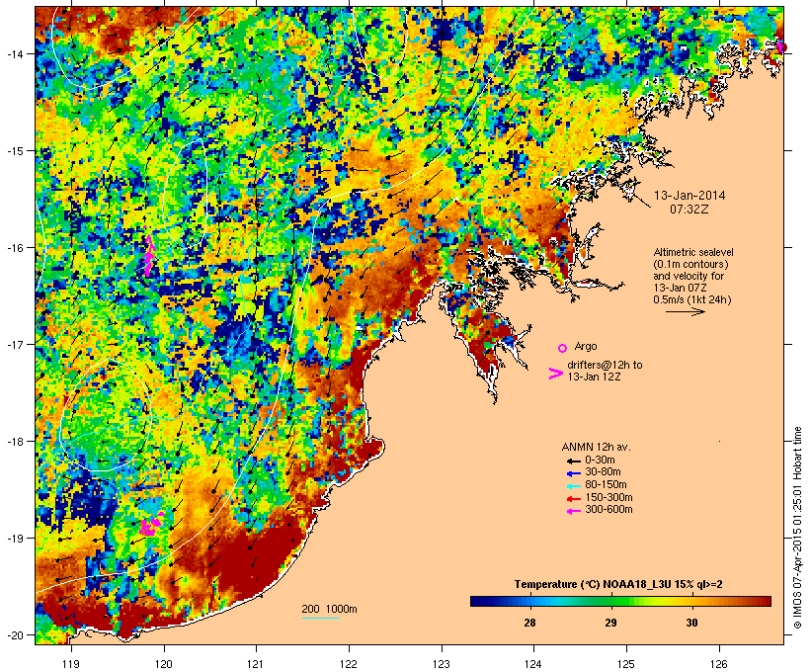Click the IMOS copyright timestamp text
The height and width of the screenshot is (672, 810).
[797, 528]
